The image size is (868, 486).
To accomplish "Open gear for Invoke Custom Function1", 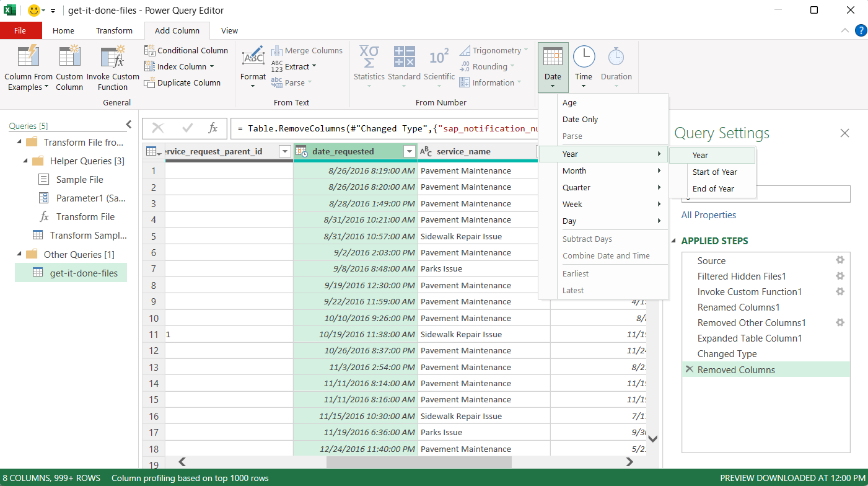I will 840,291.
